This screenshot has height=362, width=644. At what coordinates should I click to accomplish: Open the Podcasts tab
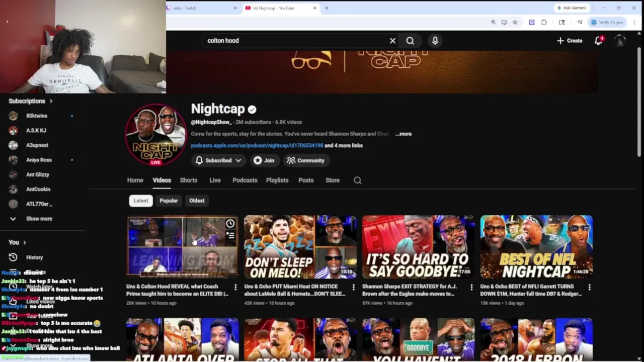245,180
